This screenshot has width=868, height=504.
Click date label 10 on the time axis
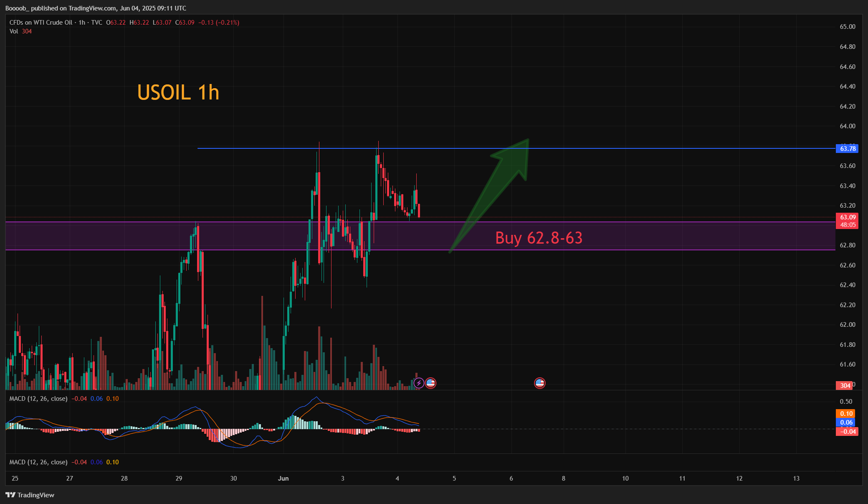pyautogui.click(x=625, y=479)
